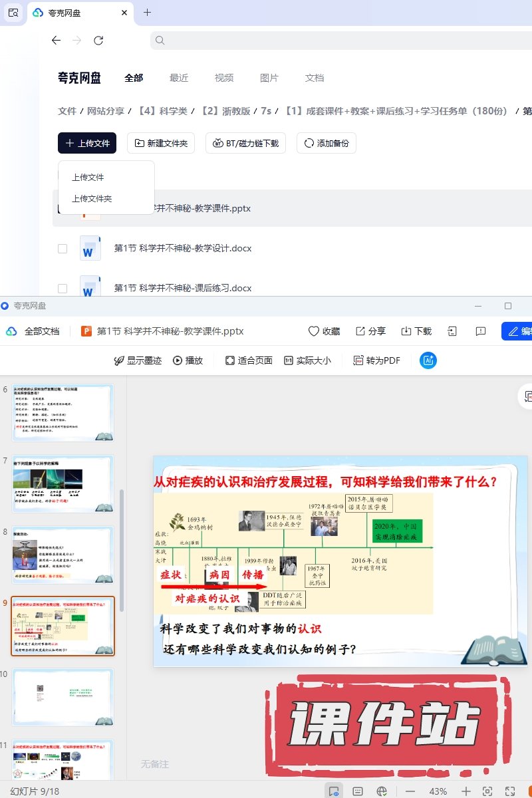Reload the page with refresh icon
The image size is (532, 798).
pos(98,41)
